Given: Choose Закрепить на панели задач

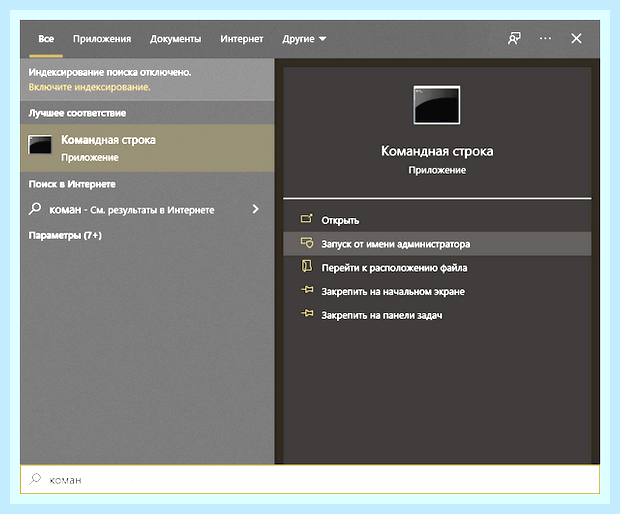Looking at the screenshot, I should click(437, 315).
